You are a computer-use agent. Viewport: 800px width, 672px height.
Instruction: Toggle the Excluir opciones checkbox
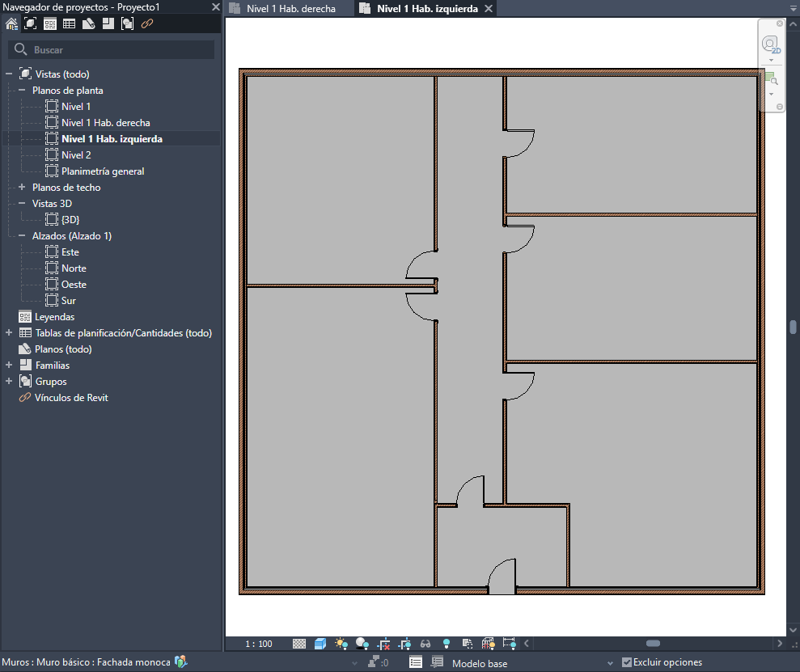[x=627, y=662]
